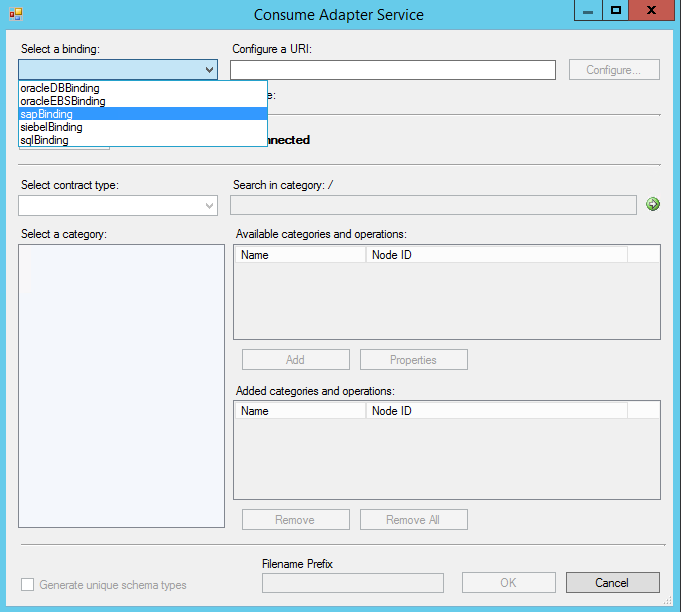Collapse the Select a binding dropdown arrow

click(209, 69)
